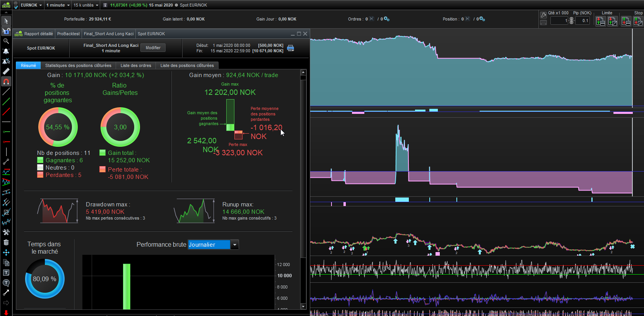Click the gears icon beside Ordres
Viewport: 644px width, 316px height.
(386, 19)
